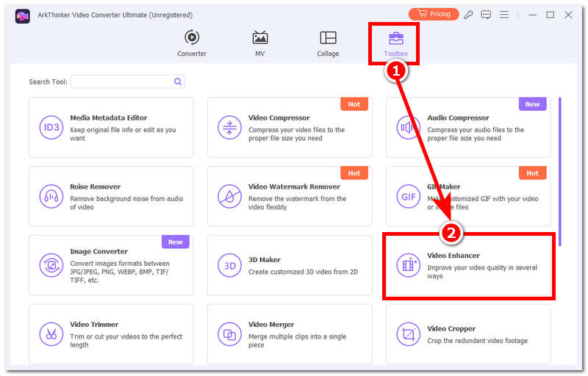This screenshot has width=588, height=376.
Task: Open the Converter tab
Action: point(192,43)
